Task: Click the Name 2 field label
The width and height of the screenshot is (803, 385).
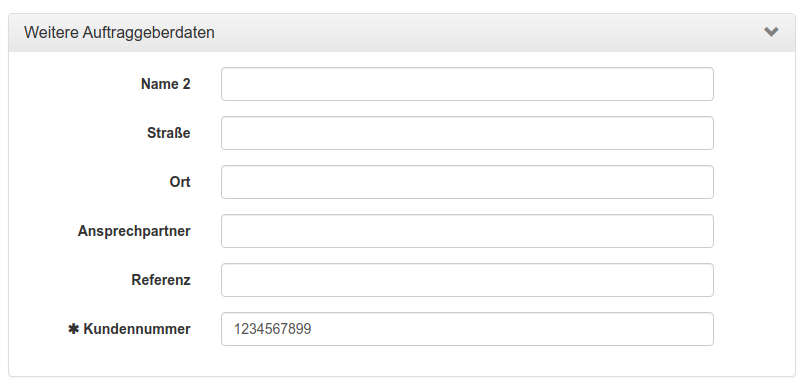Action: pyautogui.click(x=165, y=84)
